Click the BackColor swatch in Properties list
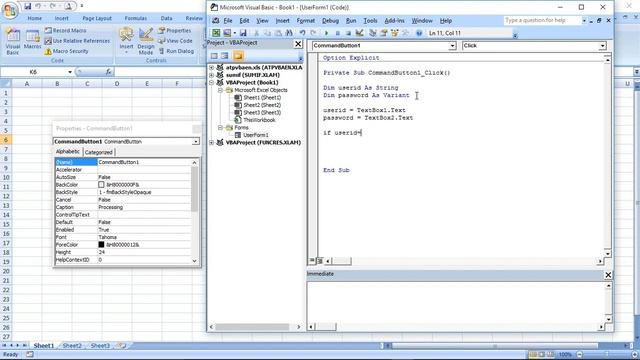The width and height of the screenshot is (640, 360). pyautogui.click(x=101, y=185)
